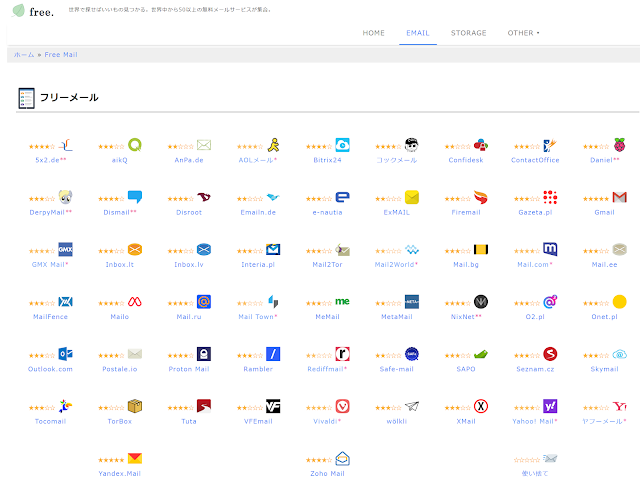Image resolution: width=640 pixels, height=480 pixels.
Task: Open the Yahoo! Mail purple icon
Action: [550, 406]
